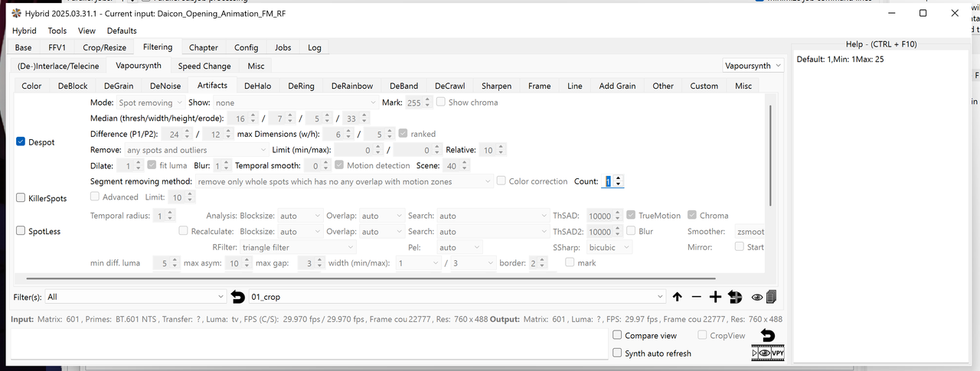980x371 pixels.
Task: Switch to the Chapter tab
Action: (204, 47)
